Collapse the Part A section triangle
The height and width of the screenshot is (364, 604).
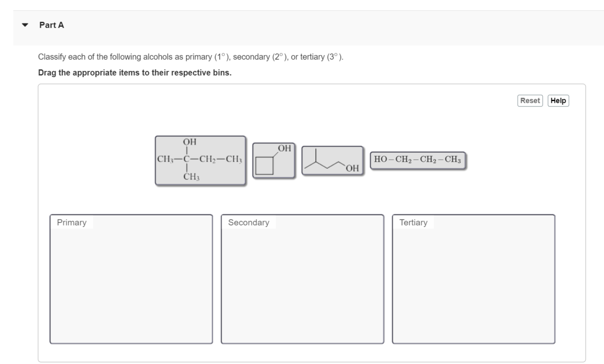pyautogui.click(x=24, y=25)
